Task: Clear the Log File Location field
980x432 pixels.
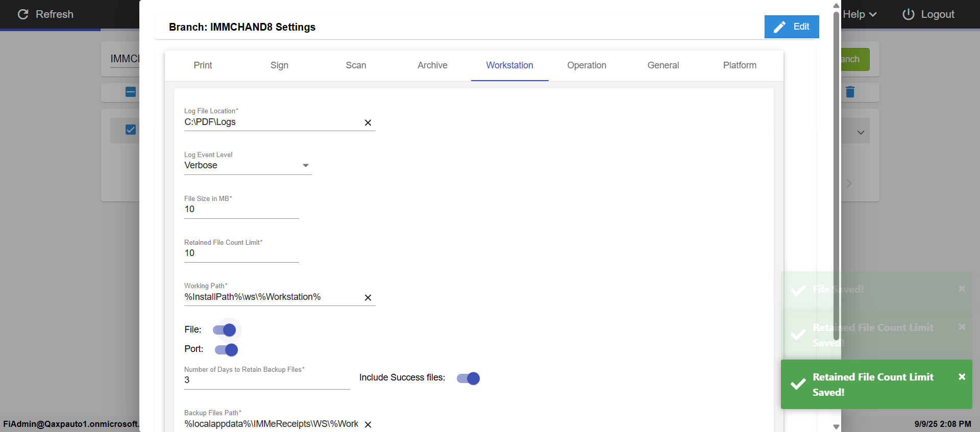Action: click(367, 123)
